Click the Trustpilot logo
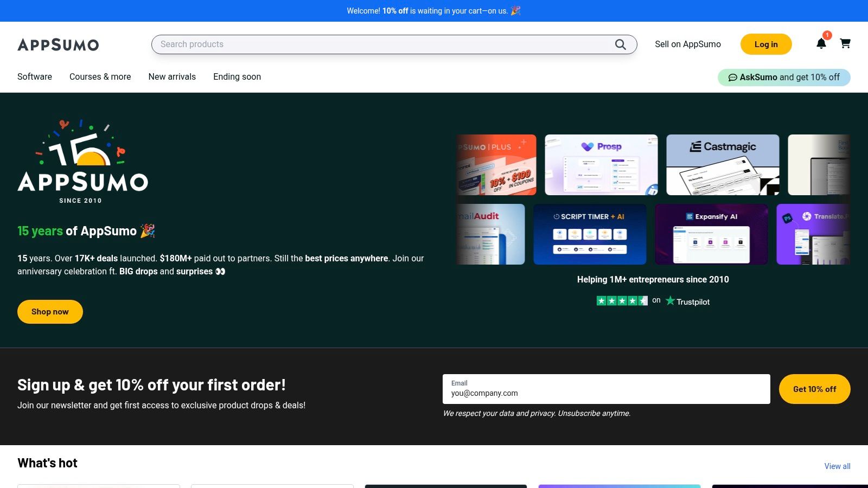This screenshot has height=488, width=868. coord(688,301)
